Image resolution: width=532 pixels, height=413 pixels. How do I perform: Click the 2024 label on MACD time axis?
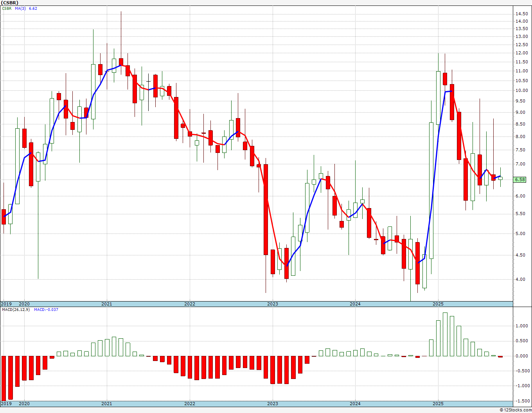click(355, 404)
